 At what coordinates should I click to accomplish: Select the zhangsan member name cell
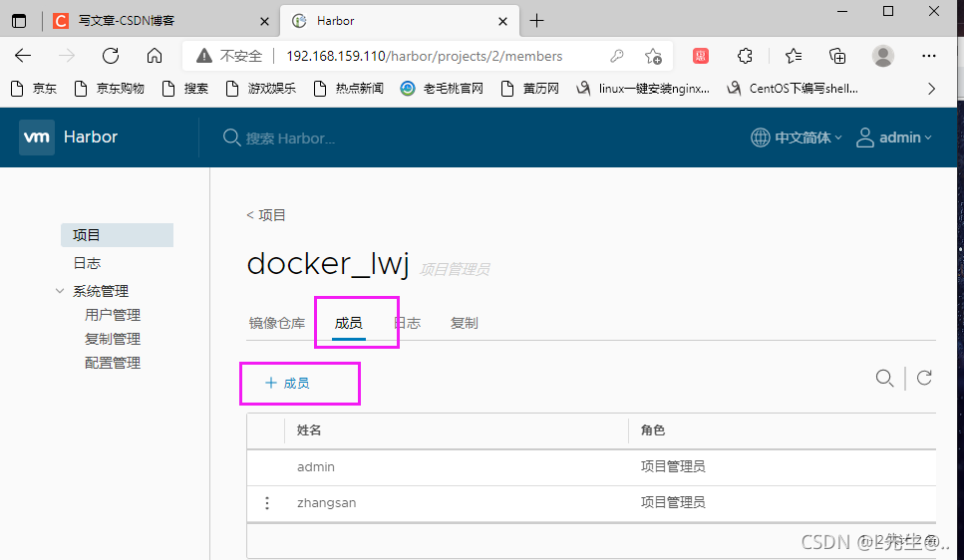(326, 503)
